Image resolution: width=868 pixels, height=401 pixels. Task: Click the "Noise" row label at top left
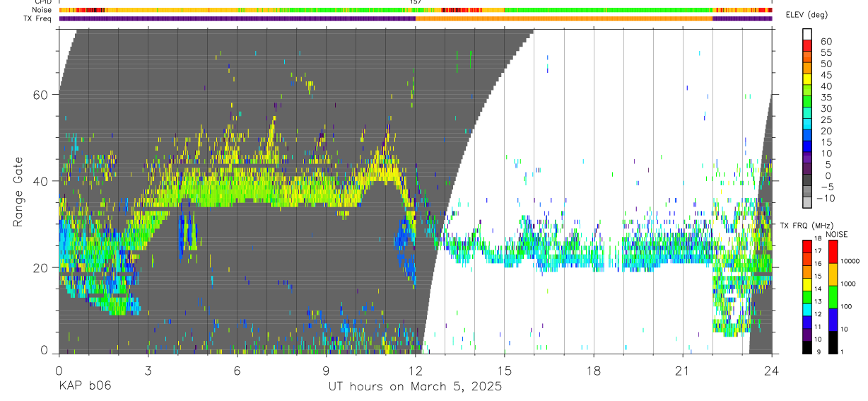[42, 10]
